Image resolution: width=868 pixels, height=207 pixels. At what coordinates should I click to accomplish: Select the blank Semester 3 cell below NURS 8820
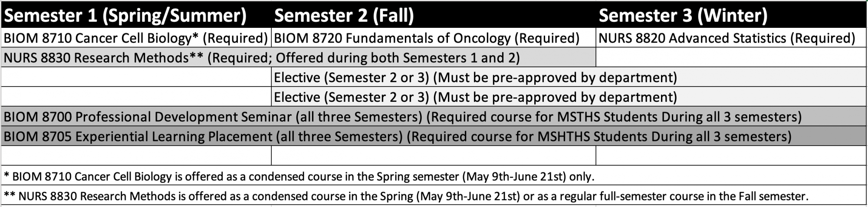[x=731, y=58]
